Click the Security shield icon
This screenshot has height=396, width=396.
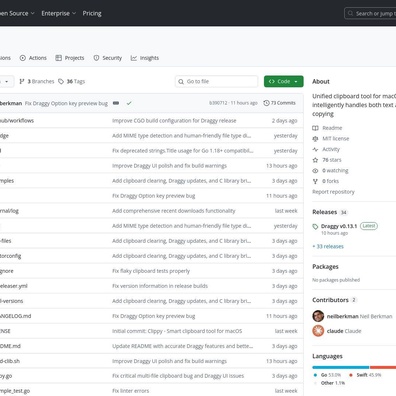tap(96, 58)
